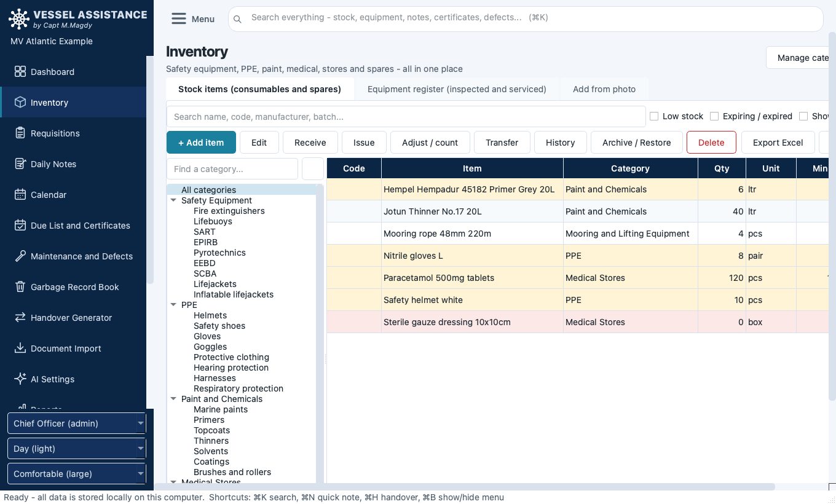Switch to Add from photo tab

604,89
